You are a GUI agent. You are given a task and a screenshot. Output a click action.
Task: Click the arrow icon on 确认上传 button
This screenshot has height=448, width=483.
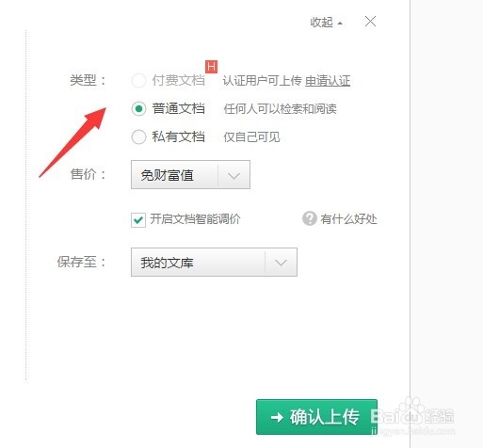click(x=277, y=417)
